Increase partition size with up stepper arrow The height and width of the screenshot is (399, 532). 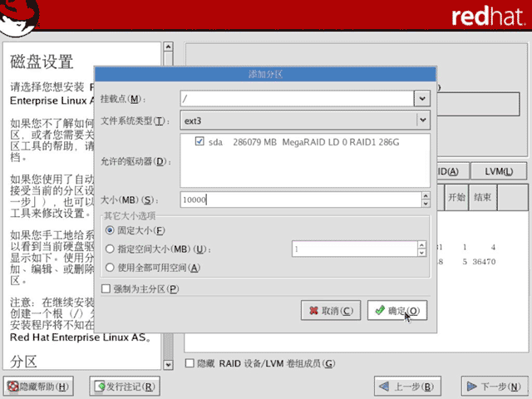tap(426, 196)
